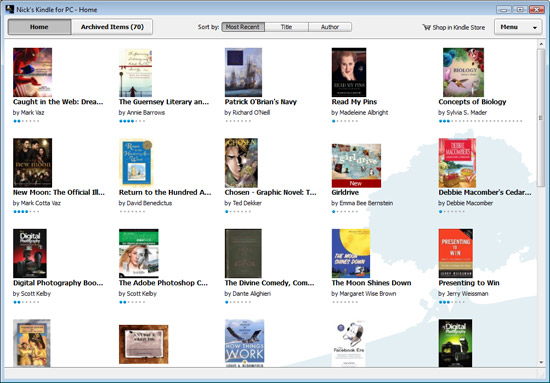Screen dimensions: 550x383
Task: Sort library by Author
Action: [x=330, y=27]
